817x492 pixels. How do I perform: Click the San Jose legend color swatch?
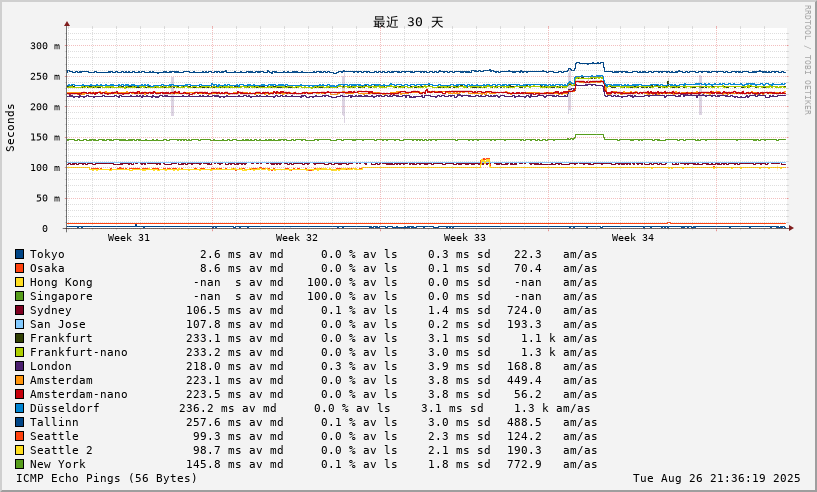click(19, 325)
